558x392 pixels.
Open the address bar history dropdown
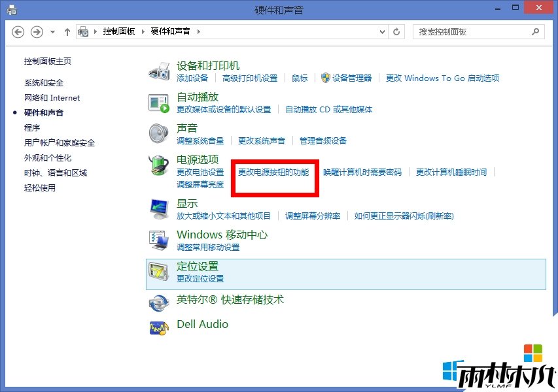(x=381, y=31)
